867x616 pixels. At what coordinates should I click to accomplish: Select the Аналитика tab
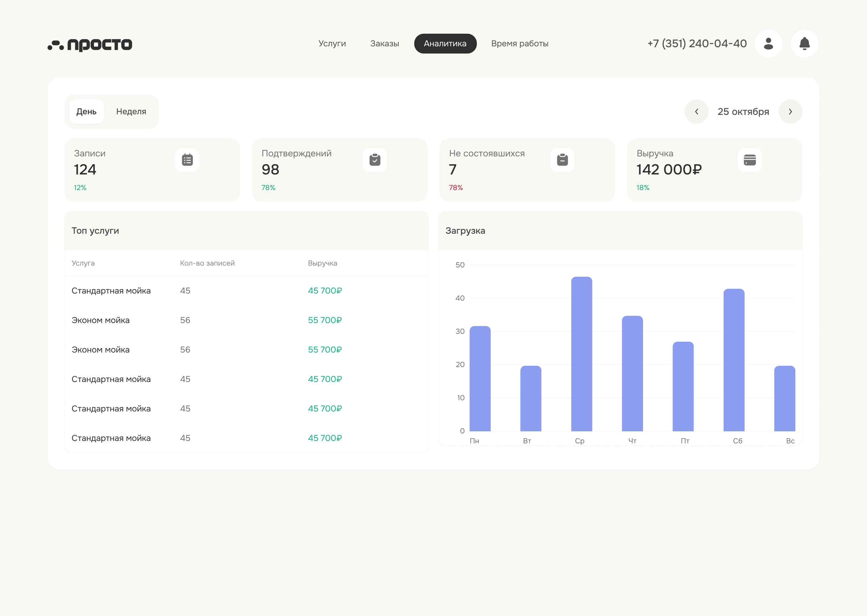pyautogui.click(x=445, y=44)
